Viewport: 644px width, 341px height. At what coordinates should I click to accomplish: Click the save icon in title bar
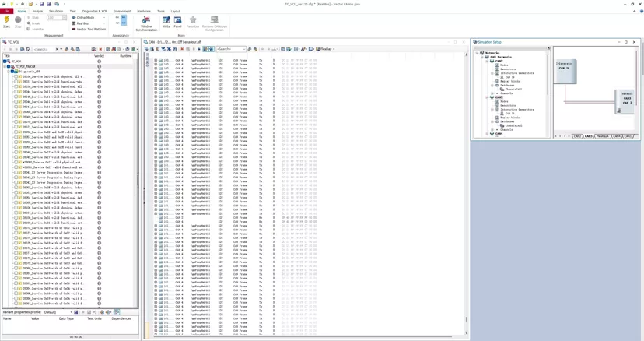click(x=41, y=4)
